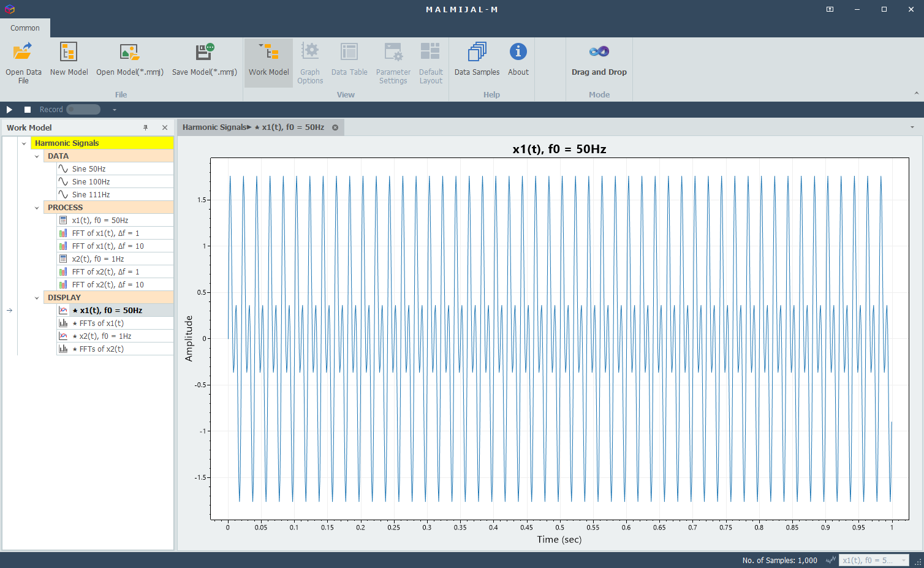Open display ★ FFTs of x2(t)
The width and height of the screenshot is (924, 568).
115,349
